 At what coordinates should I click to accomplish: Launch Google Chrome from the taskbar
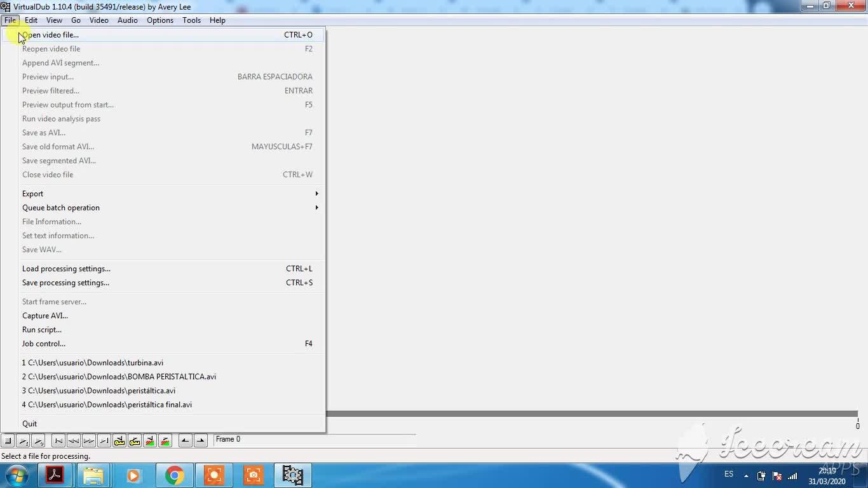174,475
